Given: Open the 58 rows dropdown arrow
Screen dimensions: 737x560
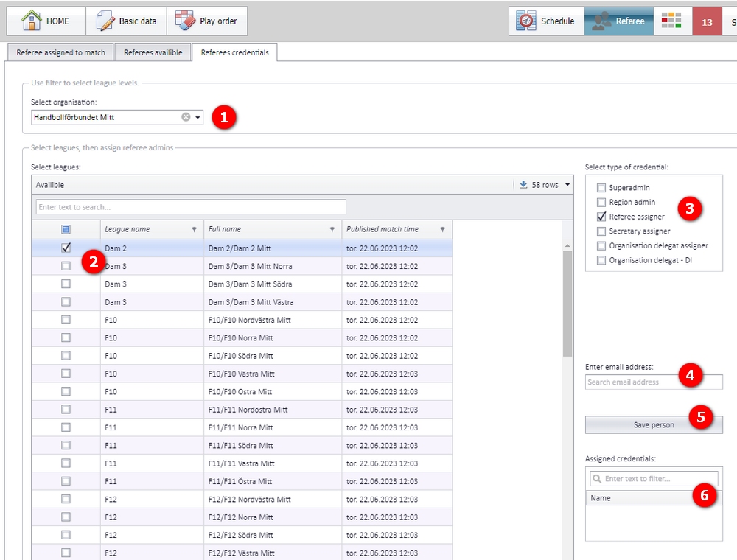Looking at the screenshot, I should 567,185.
